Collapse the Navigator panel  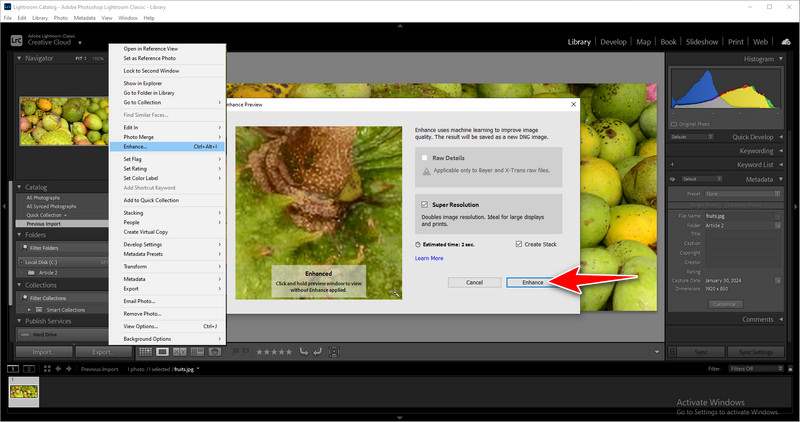click(19, 58)
